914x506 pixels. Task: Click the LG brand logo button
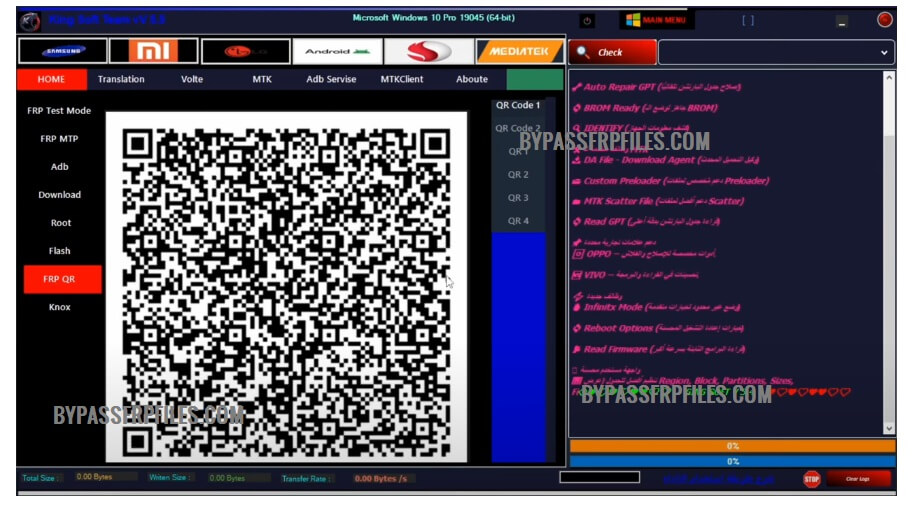[x=245, y=51]
